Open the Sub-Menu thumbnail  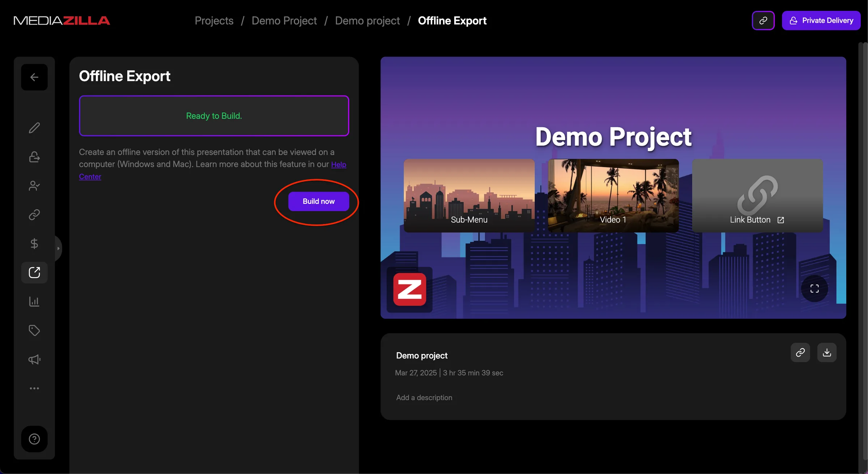click(x=469, y=196)
